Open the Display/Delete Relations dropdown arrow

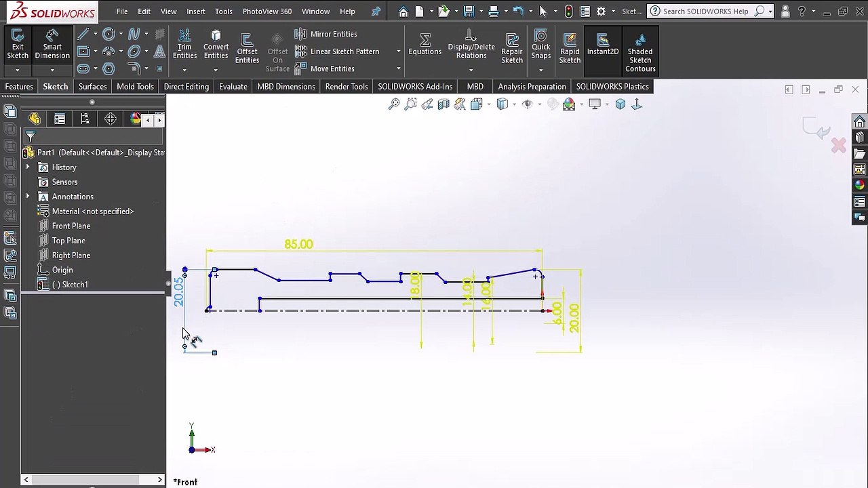(471, 70)
